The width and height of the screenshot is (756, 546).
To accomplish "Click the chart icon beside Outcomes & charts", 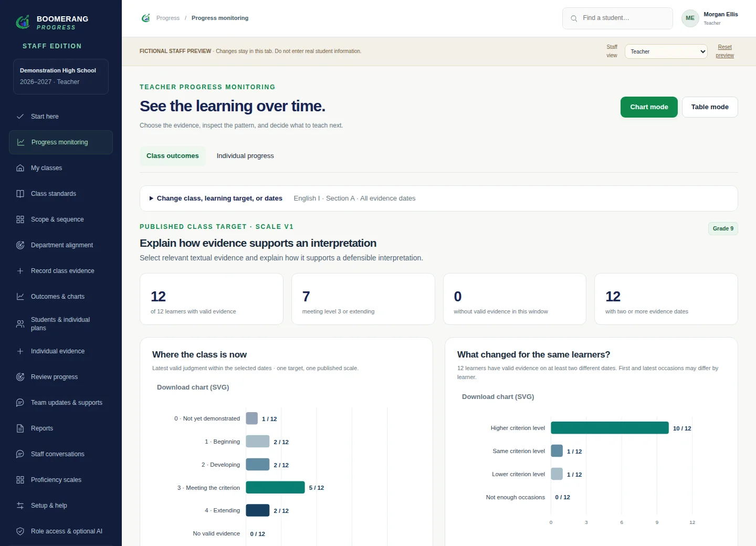I will coord(20,297).
